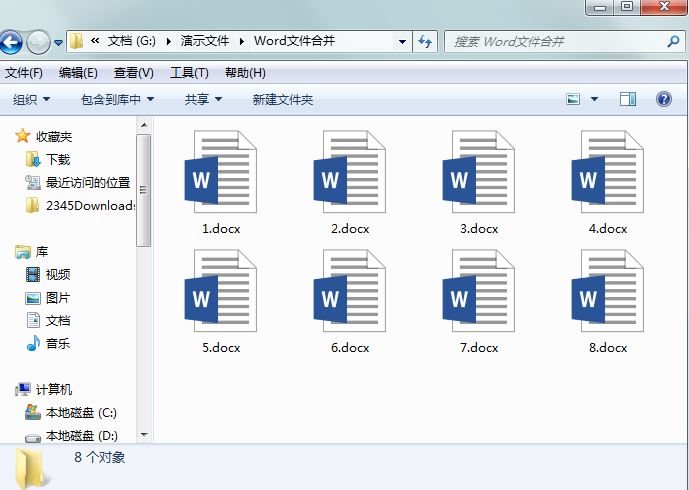Open the 包含到库中 dropdown
This screenshot has width=689, height=490.
[x=117, y=99]
